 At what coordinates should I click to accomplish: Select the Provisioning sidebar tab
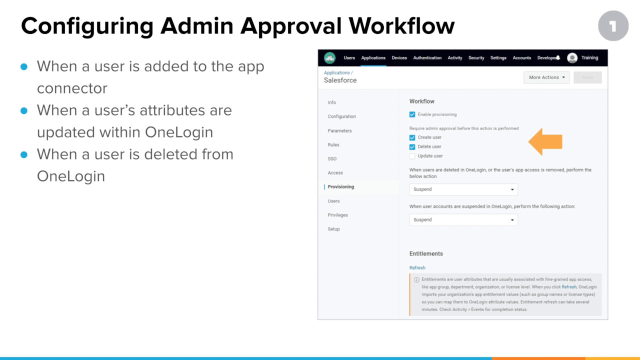[341, 187]
